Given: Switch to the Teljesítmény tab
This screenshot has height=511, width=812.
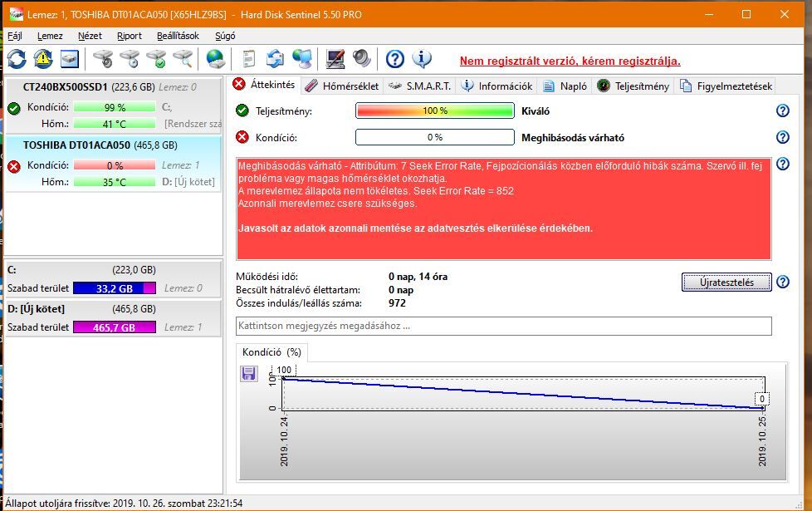Looking at the screenshot, I should pyautogui.click(x=633, y=86).
